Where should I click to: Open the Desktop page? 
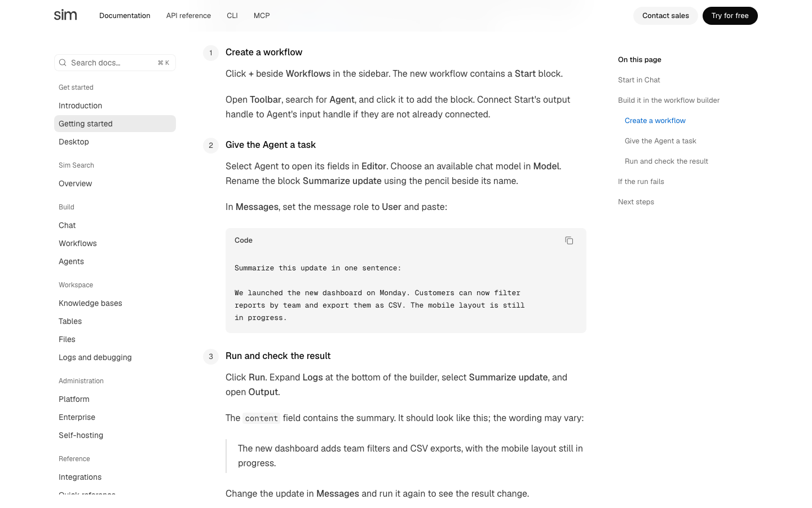[x=115, y=142]
